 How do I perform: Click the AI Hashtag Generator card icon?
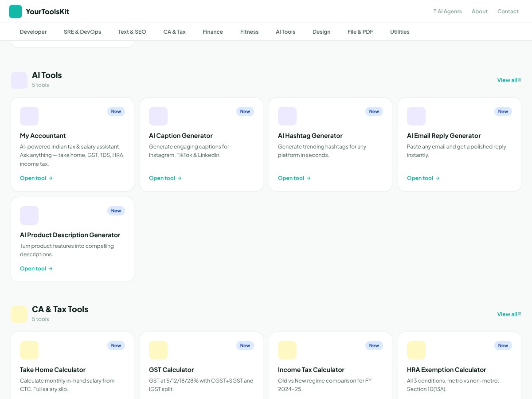287,116
